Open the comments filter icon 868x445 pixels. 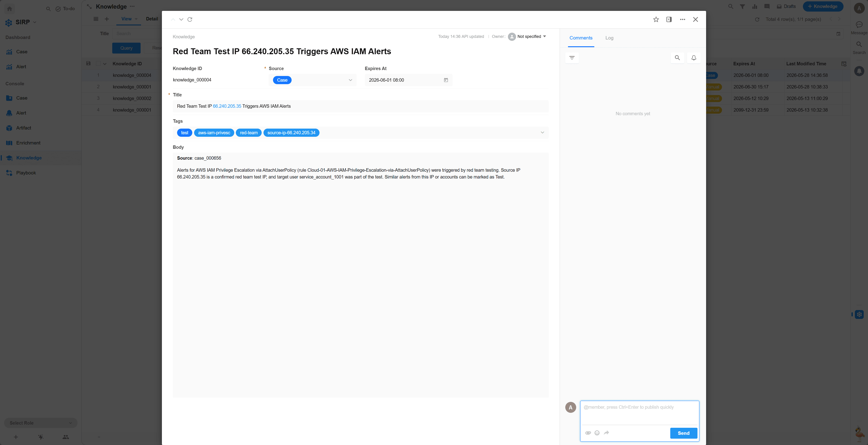tap(572, 58)
